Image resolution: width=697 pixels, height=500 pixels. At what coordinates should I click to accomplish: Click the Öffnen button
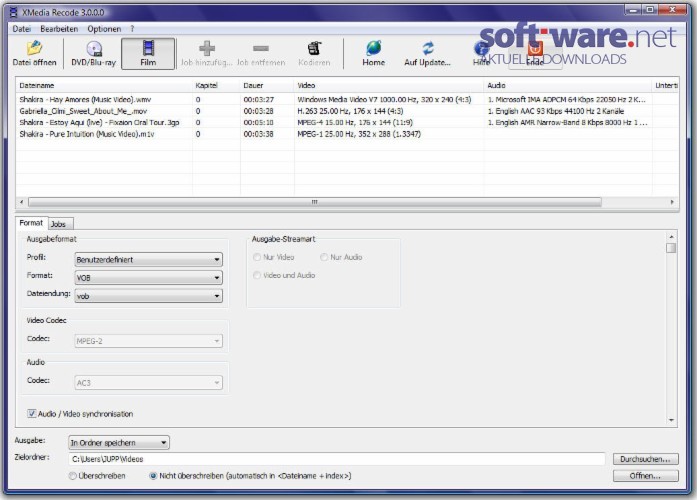coord(645,476)
